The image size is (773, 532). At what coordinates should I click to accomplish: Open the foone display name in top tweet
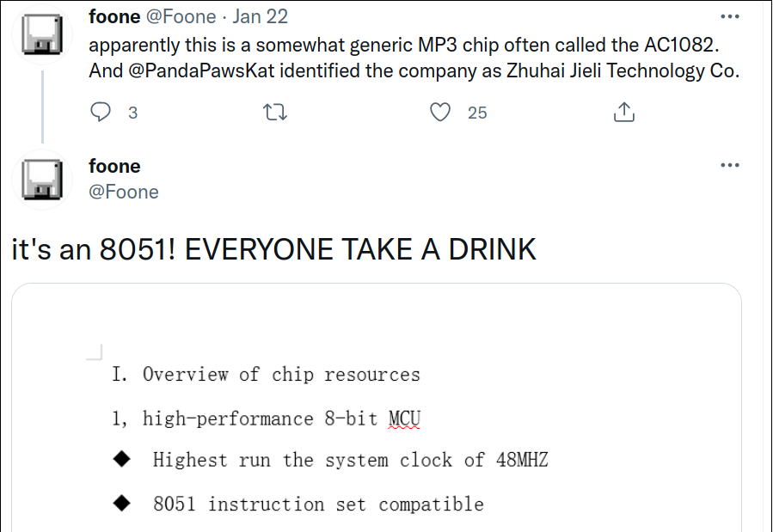coord(114,16)
